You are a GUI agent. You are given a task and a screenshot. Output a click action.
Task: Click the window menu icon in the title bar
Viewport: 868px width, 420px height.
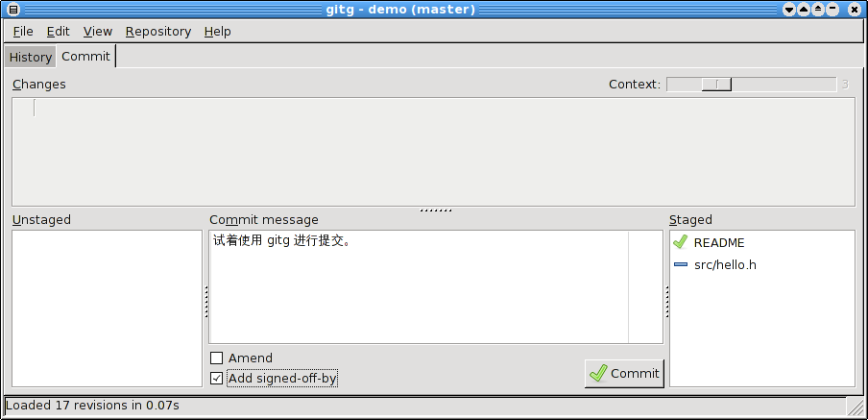coord(12,10)
